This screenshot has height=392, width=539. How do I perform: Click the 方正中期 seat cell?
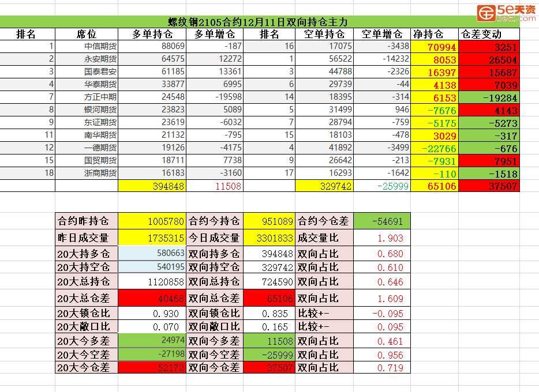pos(87,97)
